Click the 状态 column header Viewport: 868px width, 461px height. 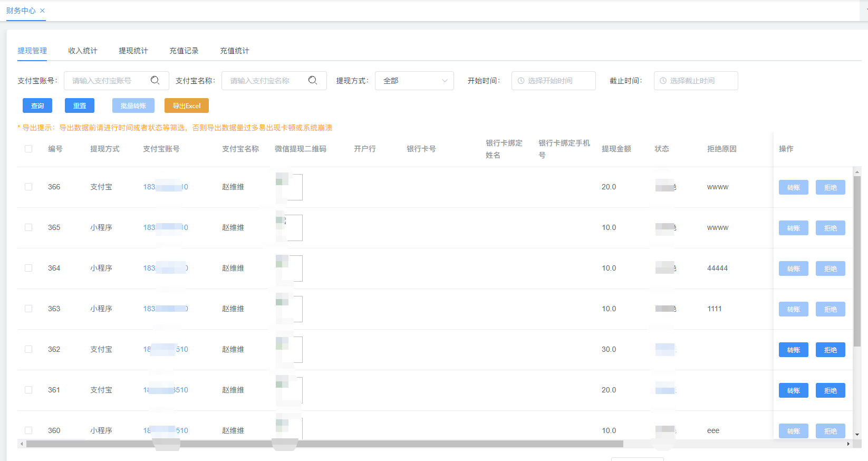point(662,149)
